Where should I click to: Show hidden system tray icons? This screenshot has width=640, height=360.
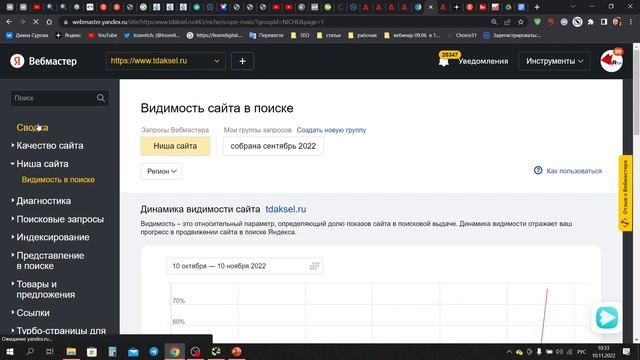pos(509,351)
